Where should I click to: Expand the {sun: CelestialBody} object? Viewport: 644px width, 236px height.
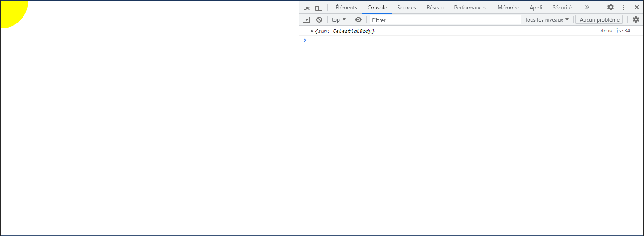(312, 31)
